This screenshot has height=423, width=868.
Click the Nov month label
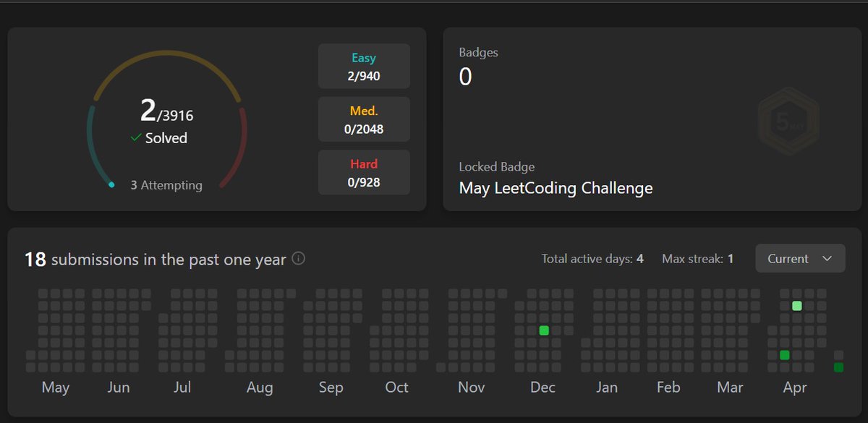point(471,388)
